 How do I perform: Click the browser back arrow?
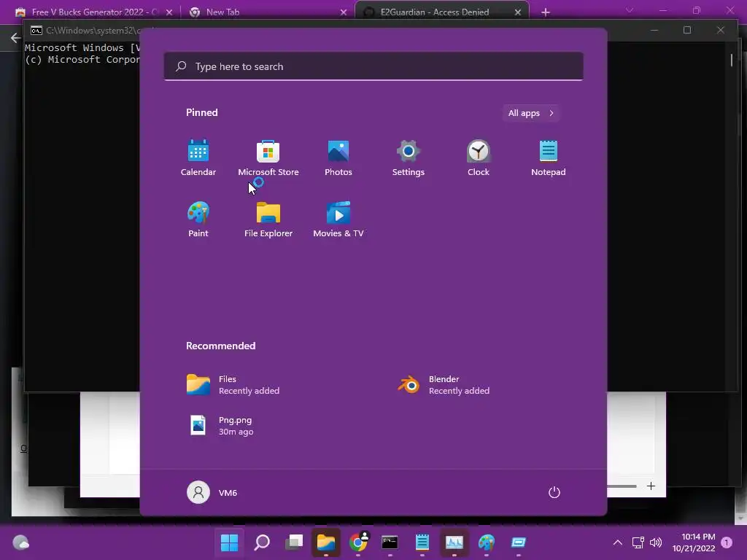pyautogui.click(x=15, y=38)
